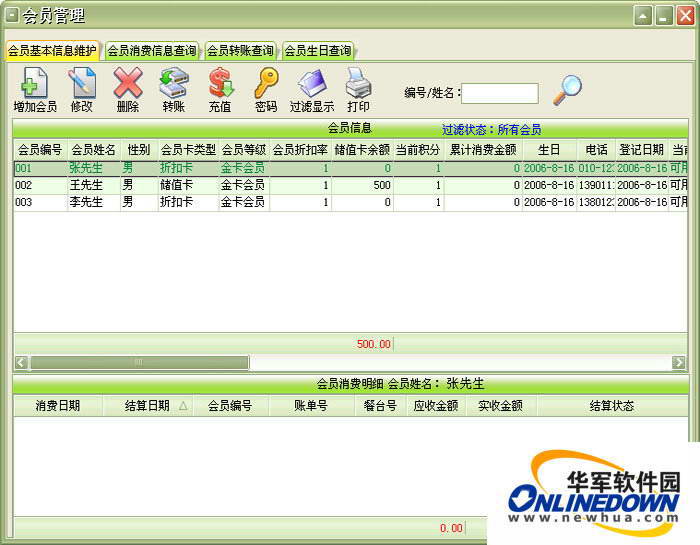The height and width of the screenshot is (545, 700).
Task: Open the 会员转账查询 tab
Action: (x=240, y=50)
